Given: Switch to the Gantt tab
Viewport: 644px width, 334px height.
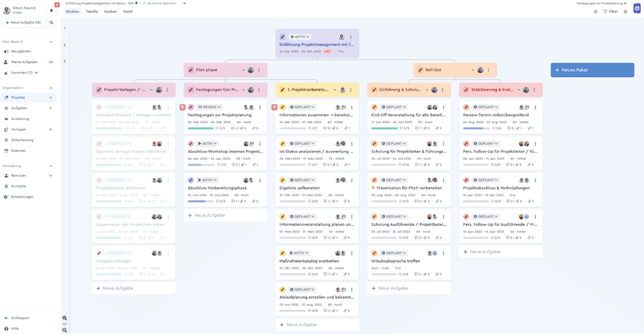Looking at the screenshot, I should 128,11.
